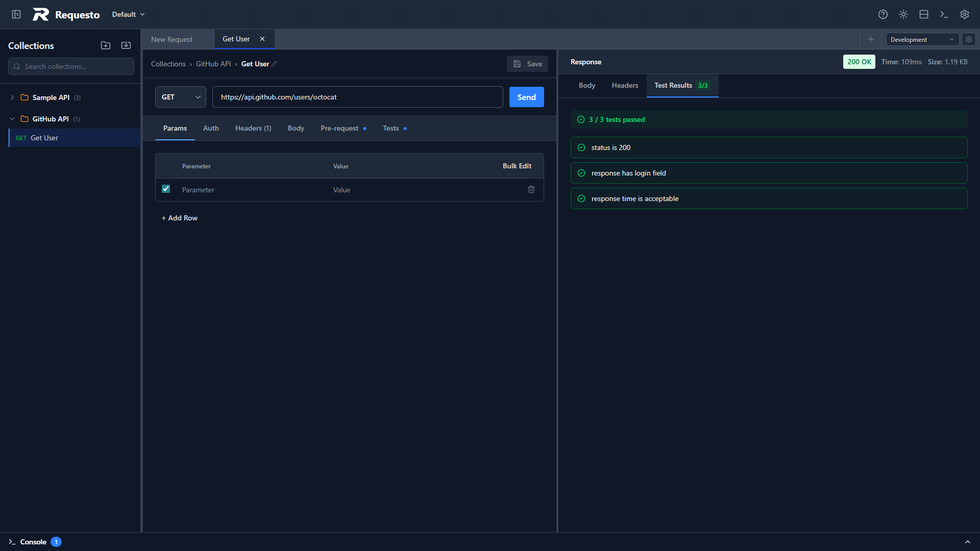Open the Headers (1) tab
The height and width of the screenshot is (551, 980).
[x=253, y=128]
